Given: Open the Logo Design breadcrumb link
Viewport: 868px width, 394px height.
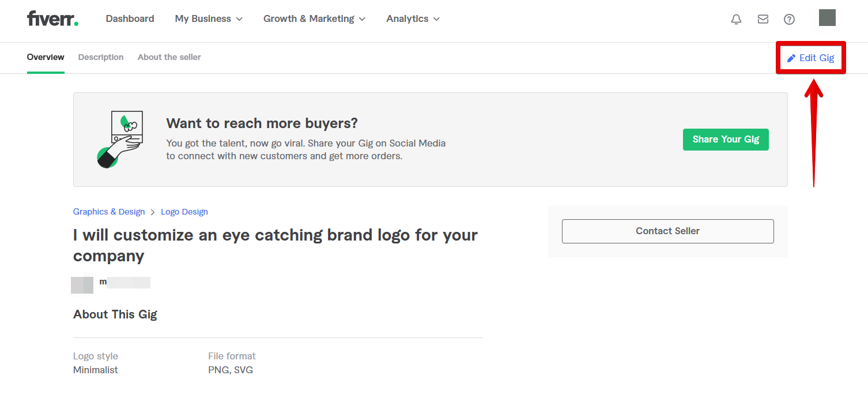Looking at the screenshot, I should click(x=184, y=212).
